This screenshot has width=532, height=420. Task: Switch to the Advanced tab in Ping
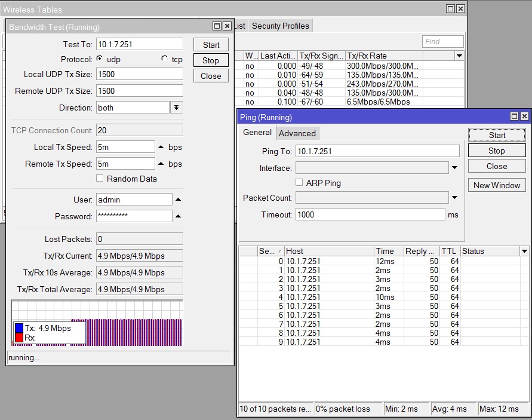(x=297, y=133)
